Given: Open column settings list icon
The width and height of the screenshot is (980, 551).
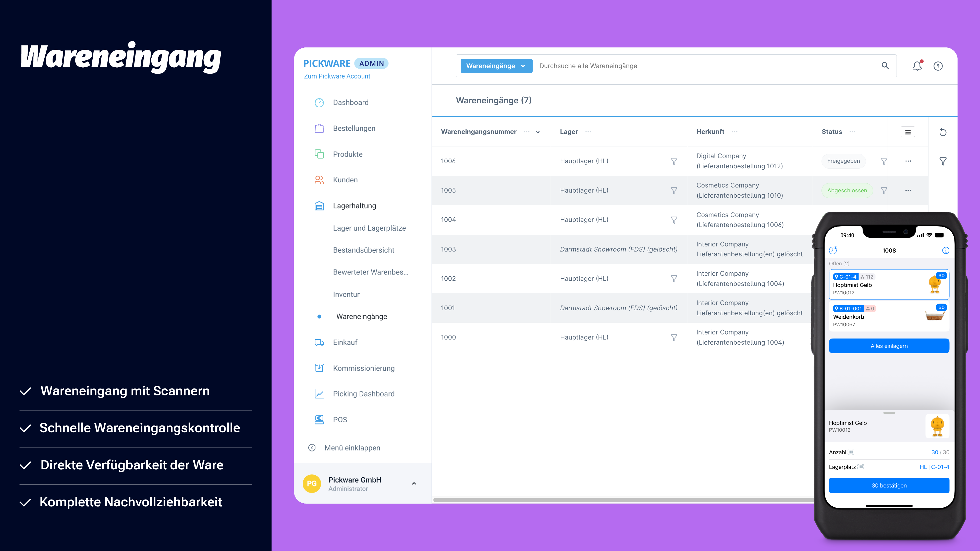Looking at the screenshot, I should 908,132.
